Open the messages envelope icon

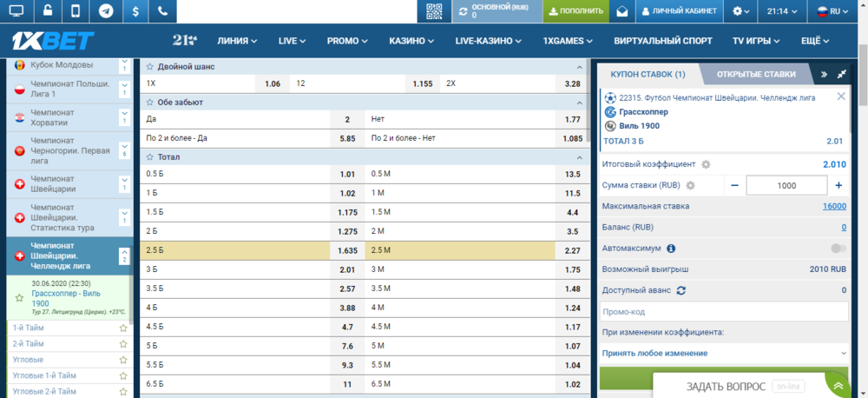coord(622,11)
